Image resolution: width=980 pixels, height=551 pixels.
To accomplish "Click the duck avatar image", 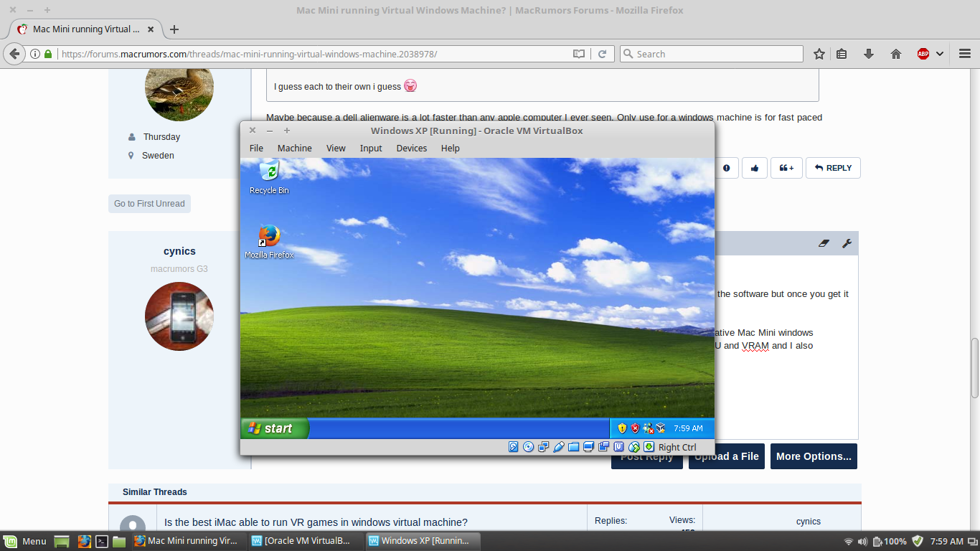I will tap(179, 93).
